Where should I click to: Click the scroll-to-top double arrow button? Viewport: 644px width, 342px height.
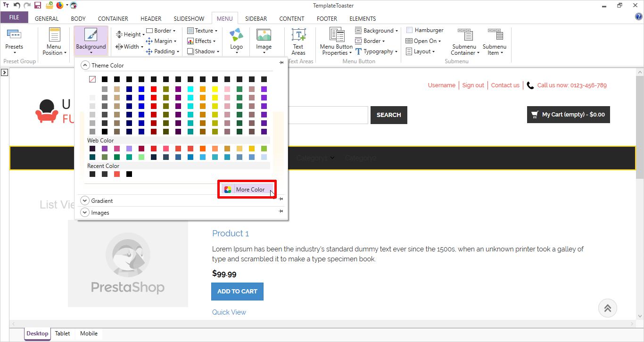608,308
